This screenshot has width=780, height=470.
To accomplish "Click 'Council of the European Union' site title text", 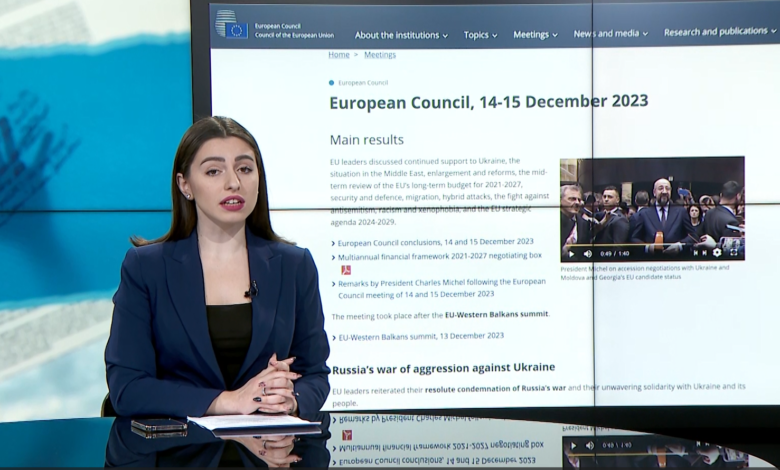I will [294, 35].
